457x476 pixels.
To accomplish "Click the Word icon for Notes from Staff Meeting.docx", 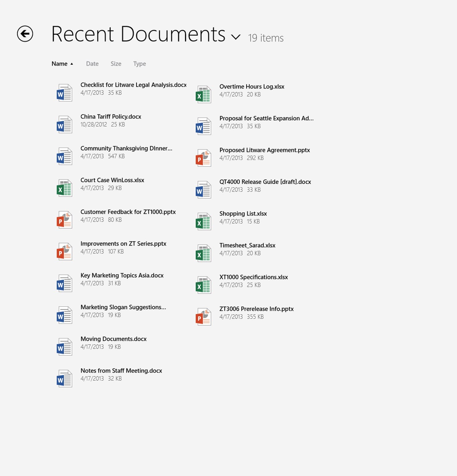I will 64,378.
